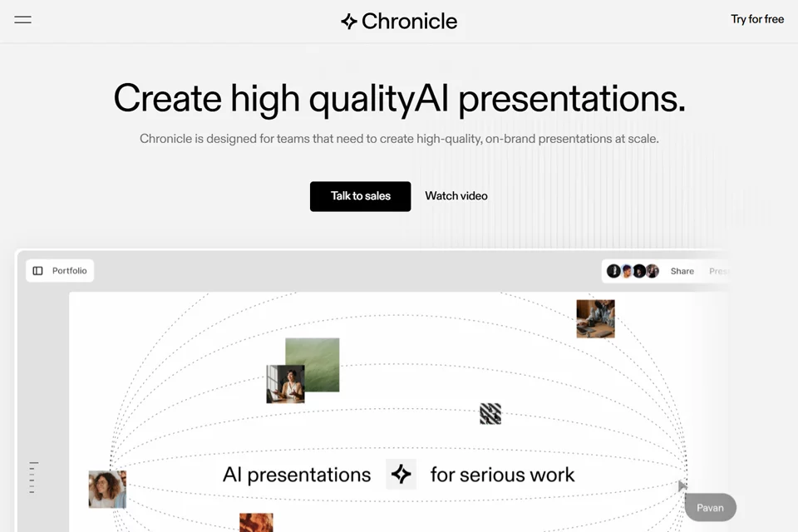Screen dimensions: 798x532
Task: Click the subtitle about on-brand presentations
Action: pos(399,139)
